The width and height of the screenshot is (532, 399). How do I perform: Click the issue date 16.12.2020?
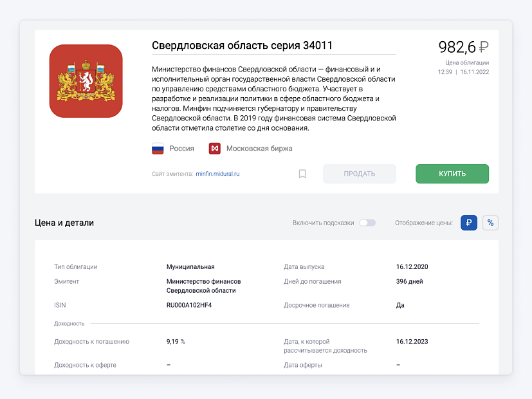[x=412, y=266]
